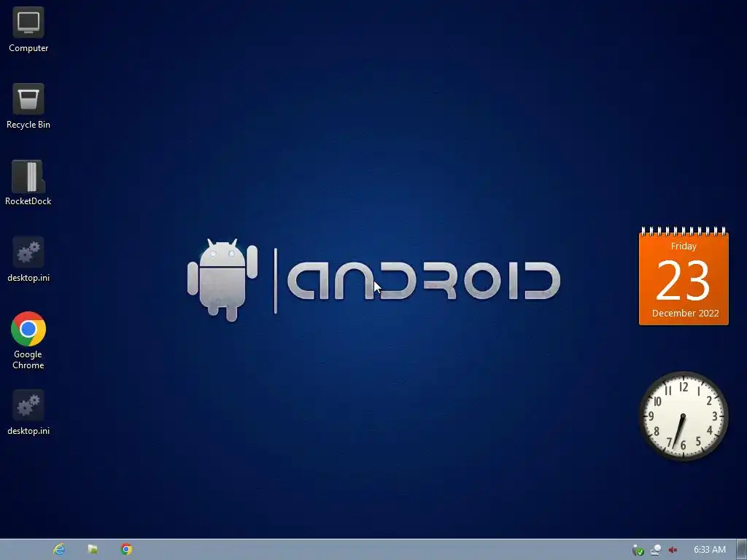Select the desktop.ini file beneath RocketDock

point(28,260)
